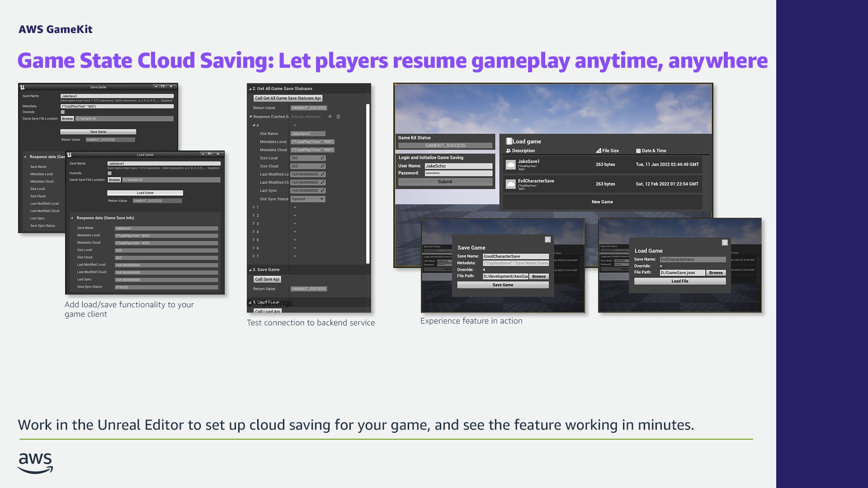Expand array element 1 in response list
The height and width of the screenshot is (488, 868).
coord(254,207)
